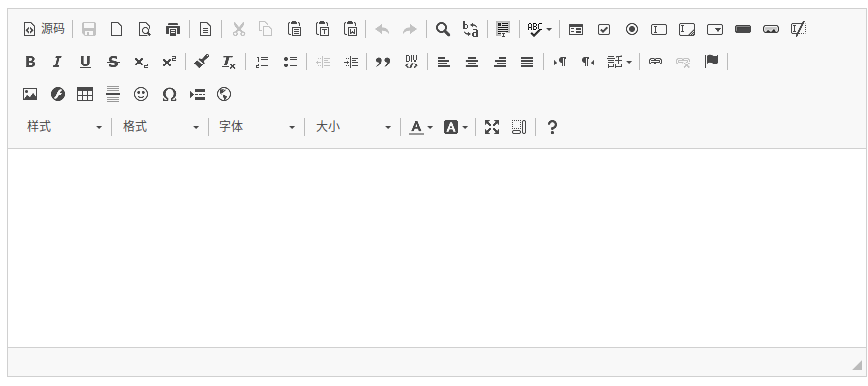Click the copy formatting paintbrush
Image resolution: width=868 pixels, height=386 pixels.
point(202,62)
